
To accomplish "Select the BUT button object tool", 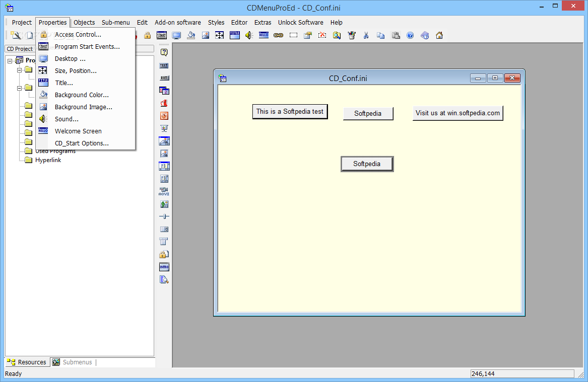I will 164,78.
